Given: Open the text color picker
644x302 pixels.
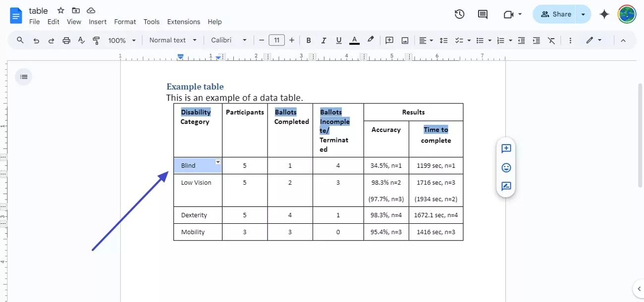Looking at the screenshot, I should (x=354, y=40).
